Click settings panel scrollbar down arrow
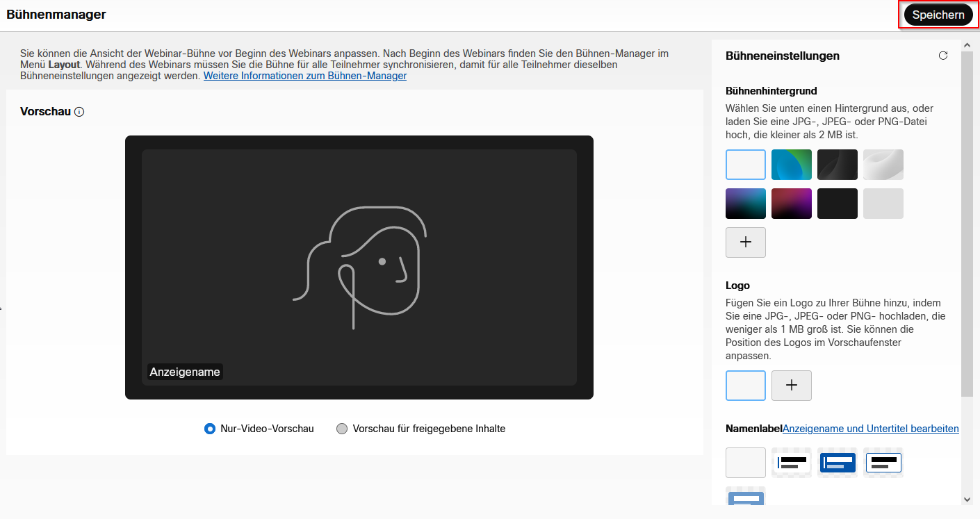 (967, 499)
